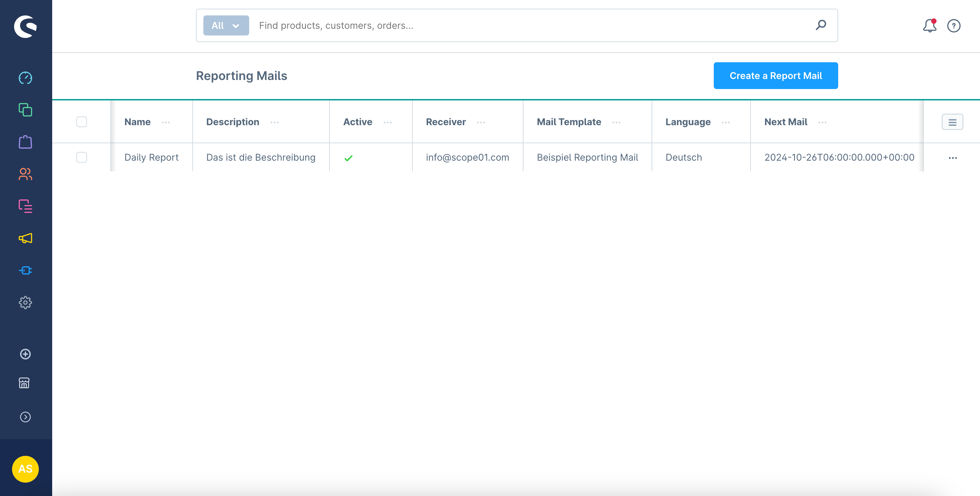Sort by the Receiver column header
The image size is (980, 496).
click(x=446, y=122)
